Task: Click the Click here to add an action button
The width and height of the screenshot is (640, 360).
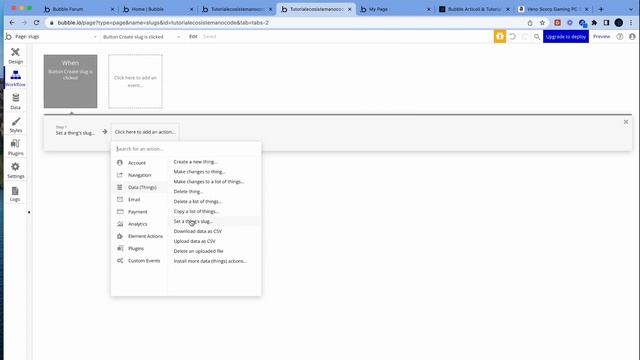Action: (x=145, y=132)
